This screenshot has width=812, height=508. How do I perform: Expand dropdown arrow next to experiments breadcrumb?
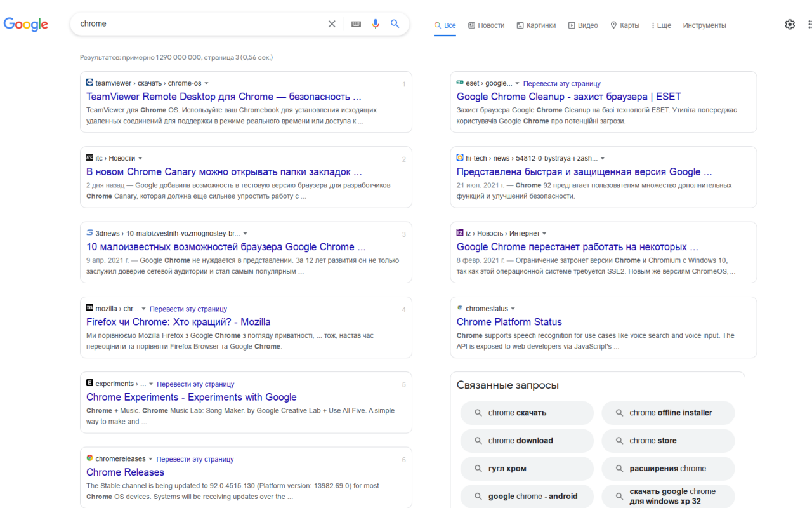152,384
